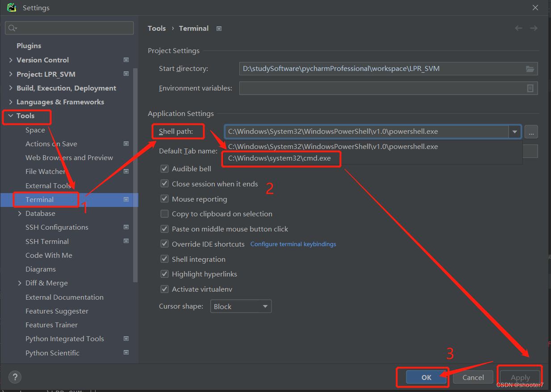Collapse the Tools section
Viewport: 551px width, 392px height.
click(11, 116)
